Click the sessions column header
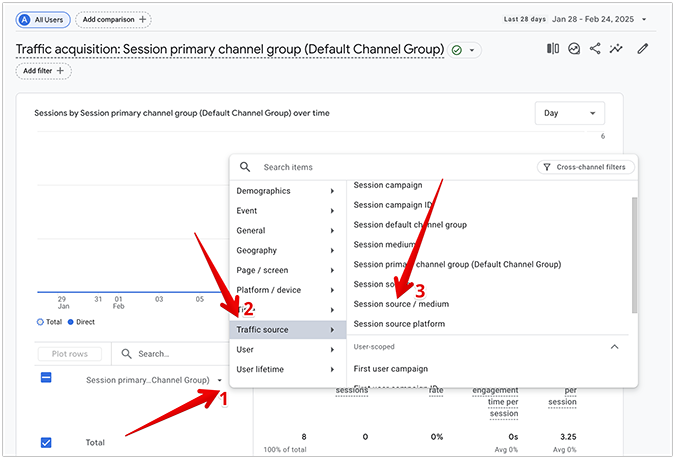The height and width of the screenshot is (459, 675). click(x=352, y=390)
